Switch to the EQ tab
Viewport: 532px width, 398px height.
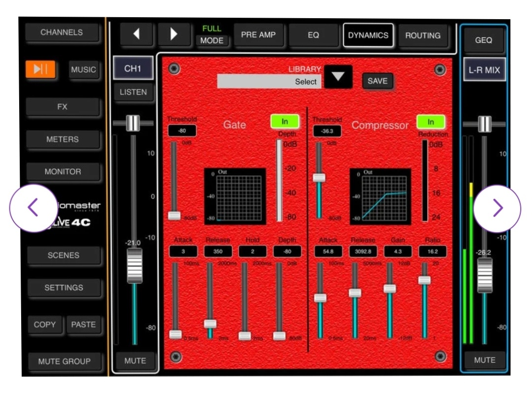pos(313,35)
